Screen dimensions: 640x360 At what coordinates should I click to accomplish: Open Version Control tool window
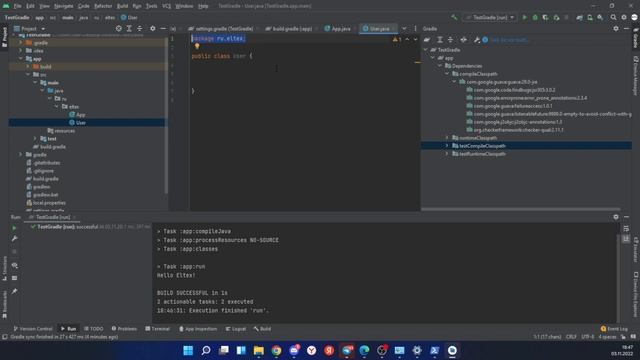point(33,329)
